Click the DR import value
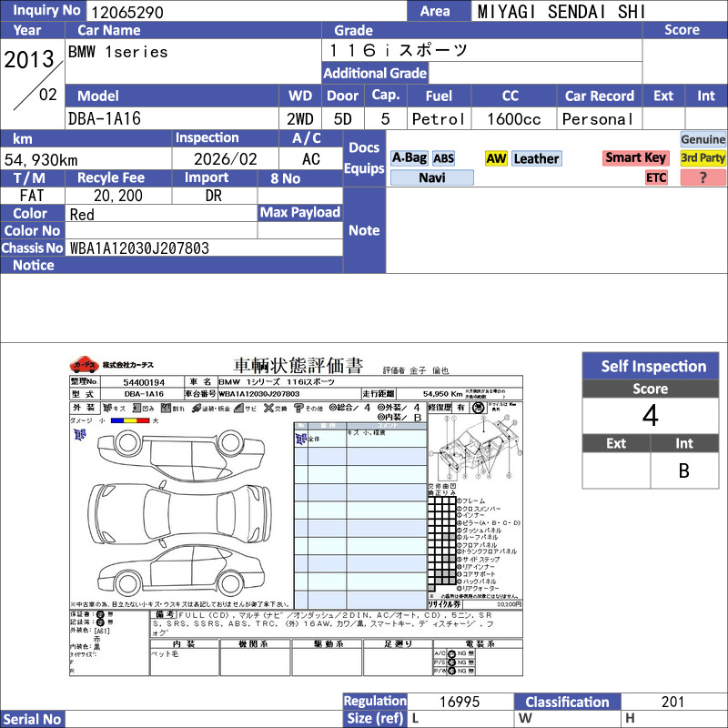728x728 pixels. [x=214, y=196]
